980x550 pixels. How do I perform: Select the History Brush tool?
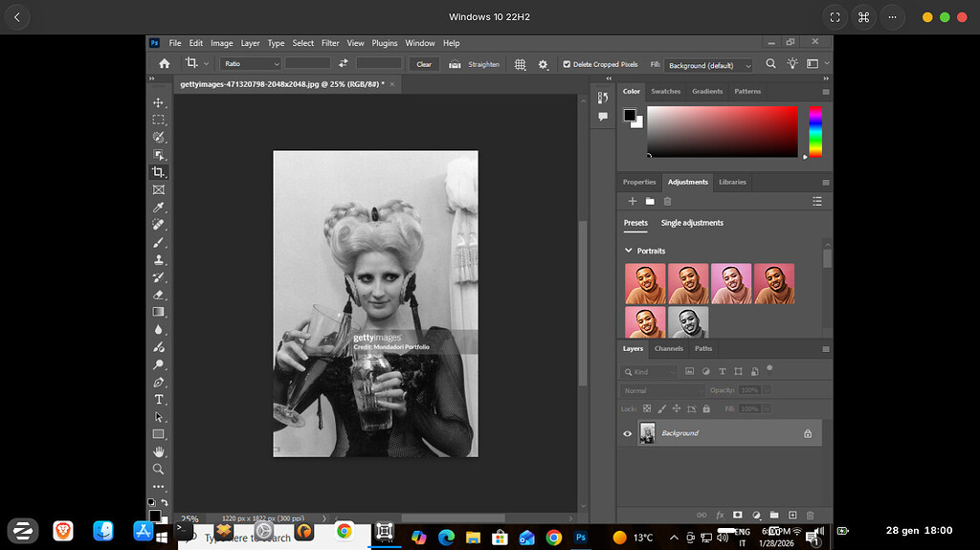[x=158, y=277]
